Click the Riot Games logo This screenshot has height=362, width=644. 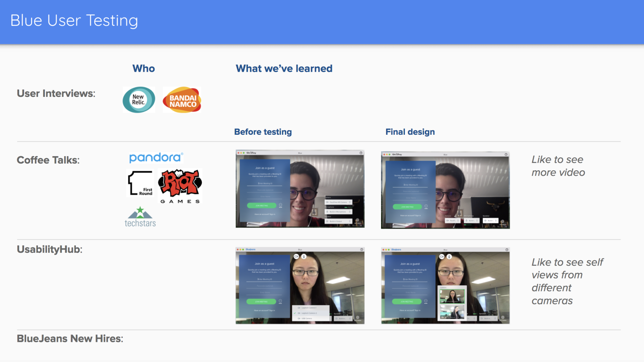tap(180, 186)
